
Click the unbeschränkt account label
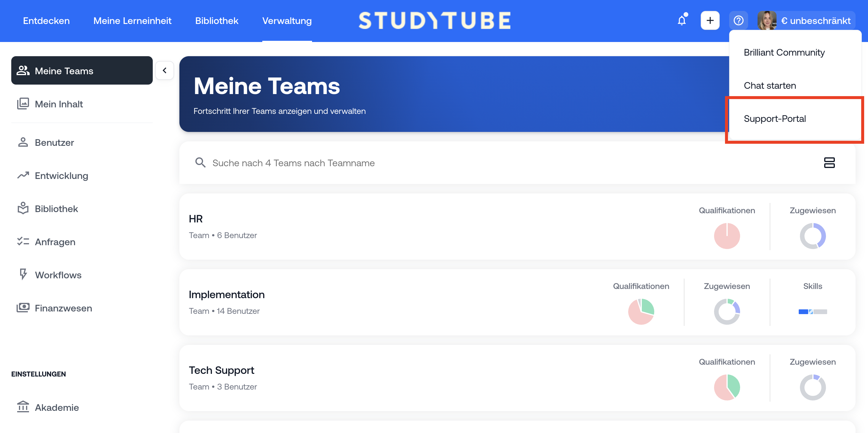pos(816,20)
